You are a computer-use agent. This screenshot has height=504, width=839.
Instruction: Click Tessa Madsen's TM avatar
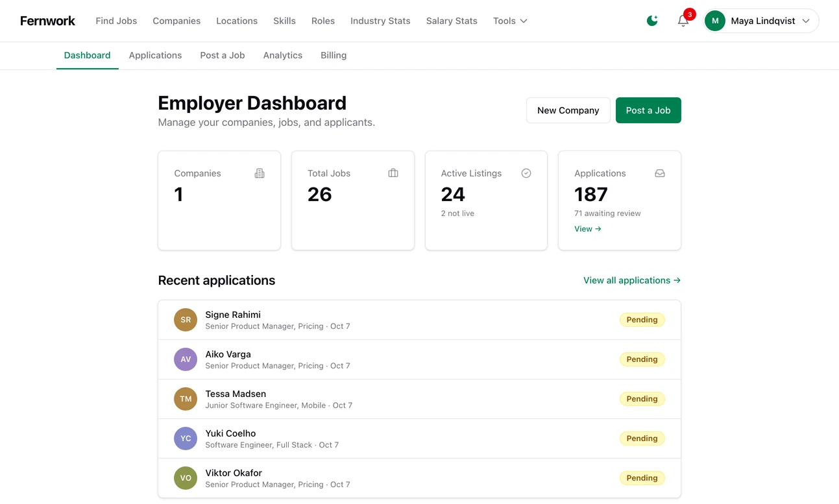[x=186, y=399]
